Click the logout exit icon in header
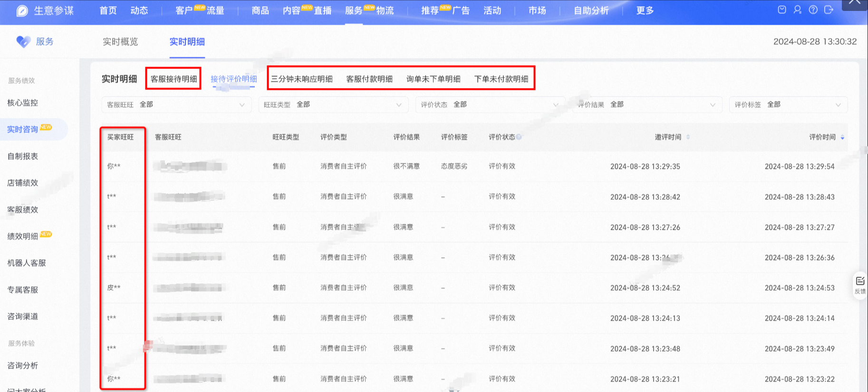868x392 pixels. [829, 10]
